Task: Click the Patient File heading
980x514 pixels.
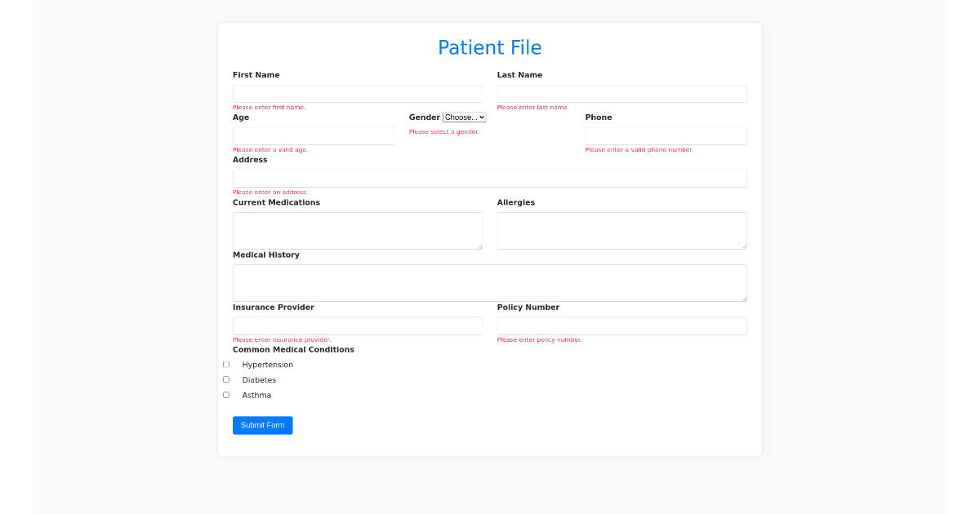Action: 490,47
